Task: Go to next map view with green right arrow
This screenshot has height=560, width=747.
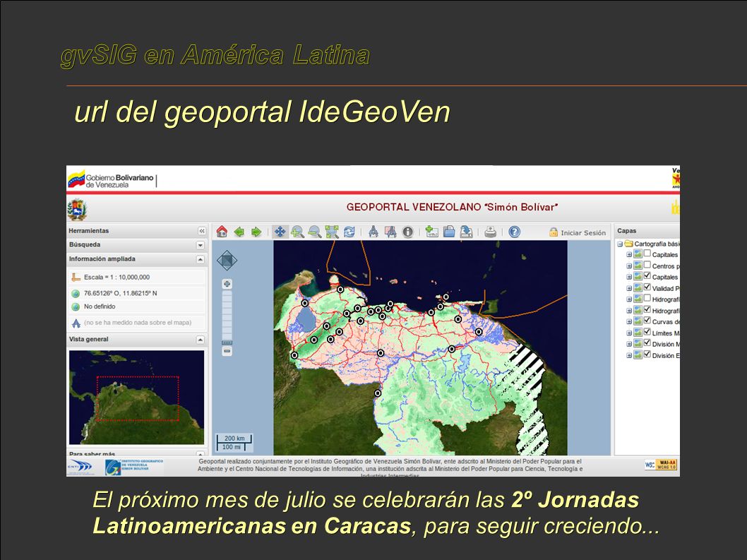Action: tap(256, 232)
